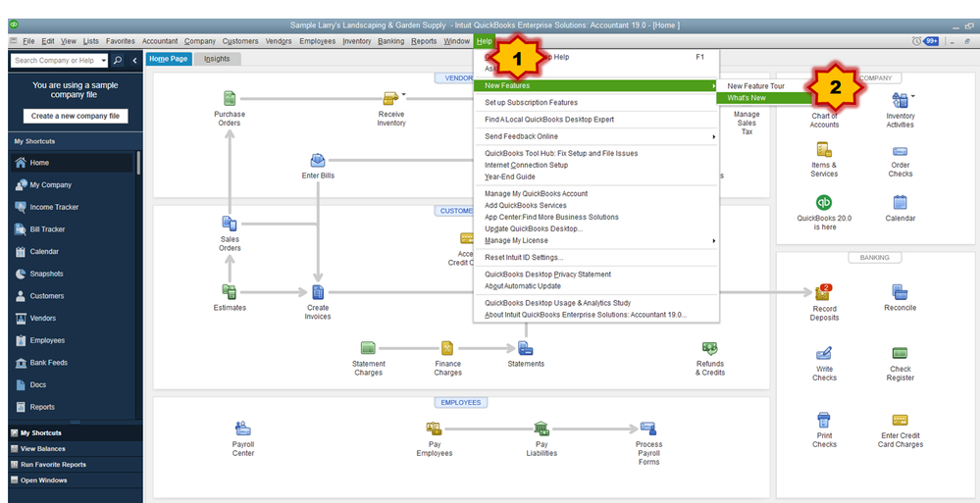The height and width of the screenshot is (503, 980).
Task: Open the Purchase Orders icon
Action: tap(230, 98)
